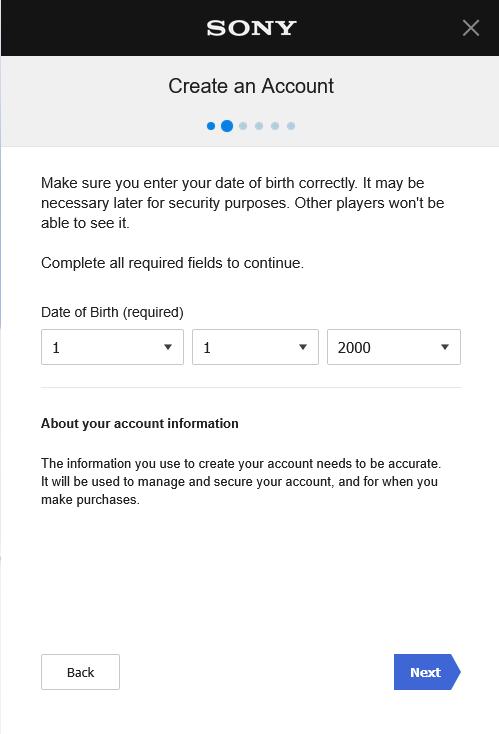Click the Sony logo in the header

251,28
